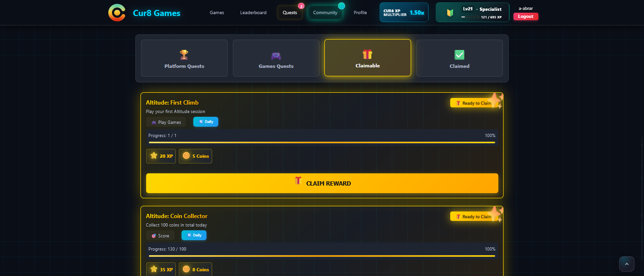Click the teal dot on Community
The height and width of the screenshot is (276, 644).
[x=341, y=6]
